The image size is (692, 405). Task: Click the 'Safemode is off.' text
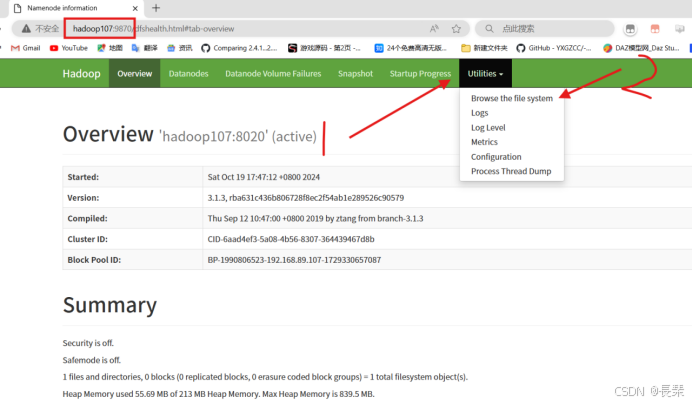coord(91,360)
